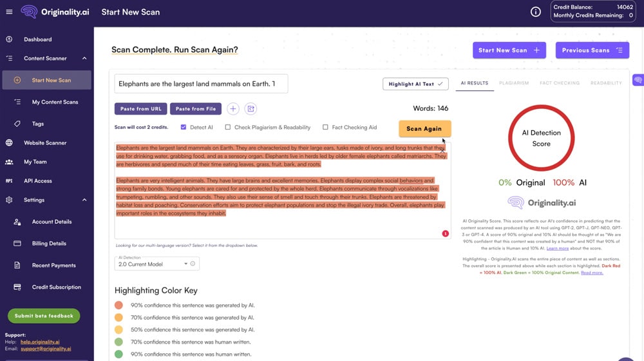Click the share/export icon beside the plus
644x361 pixels.
[x=251, y=108]
